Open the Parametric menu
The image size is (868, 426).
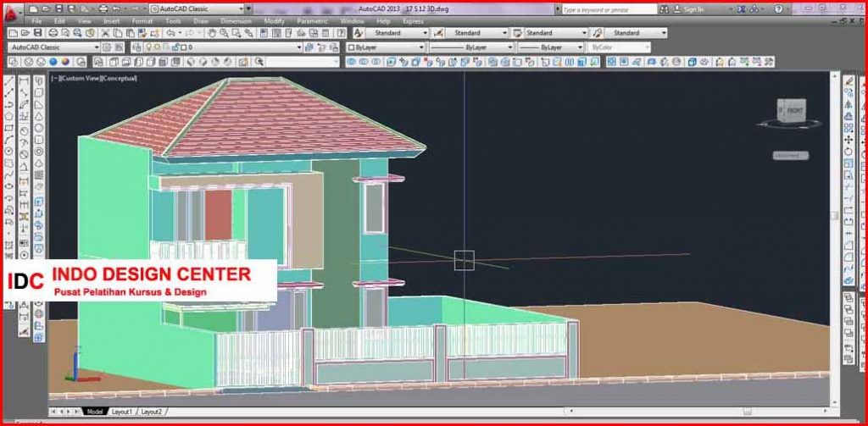click(312, 21)
